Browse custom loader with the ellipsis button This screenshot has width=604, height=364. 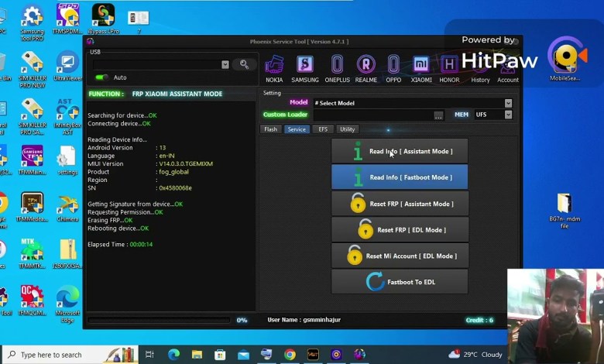tap(438, 115)
